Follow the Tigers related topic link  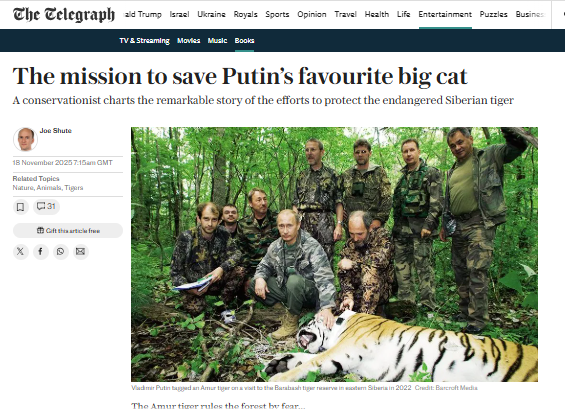(74, 188)
